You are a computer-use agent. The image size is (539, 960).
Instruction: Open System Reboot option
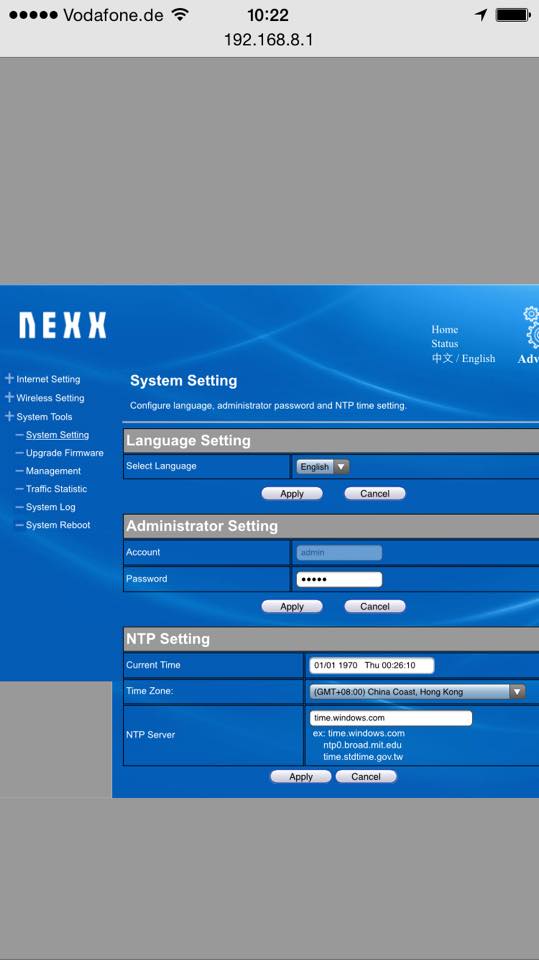click(x=58, y=525)
